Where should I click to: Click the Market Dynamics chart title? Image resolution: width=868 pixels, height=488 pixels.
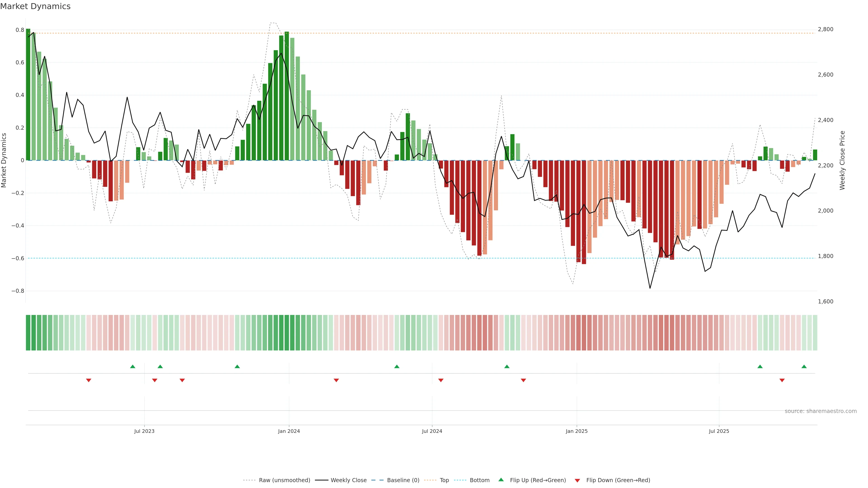click(35, 6)
